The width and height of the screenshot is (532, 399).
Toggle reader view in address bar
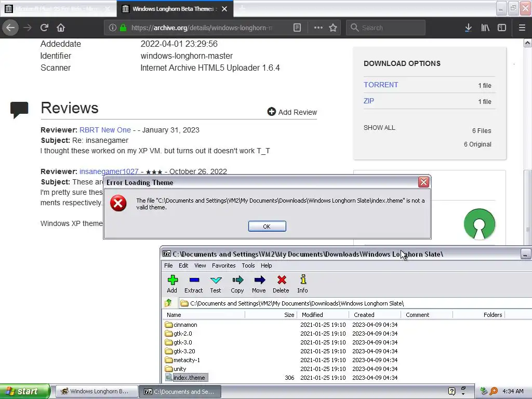(x=297, y=28)
